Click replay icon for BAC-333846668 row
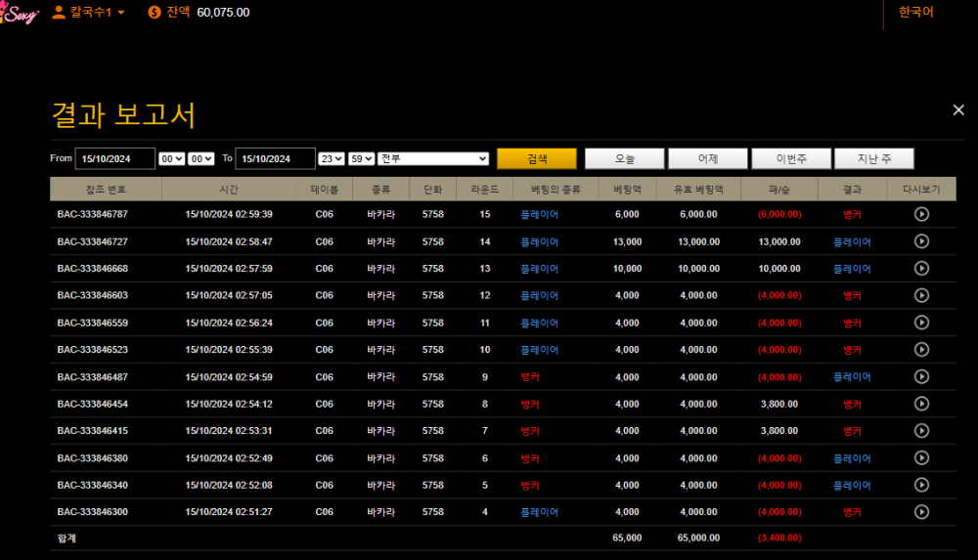978x560 pixels. [x=921, y=269]
